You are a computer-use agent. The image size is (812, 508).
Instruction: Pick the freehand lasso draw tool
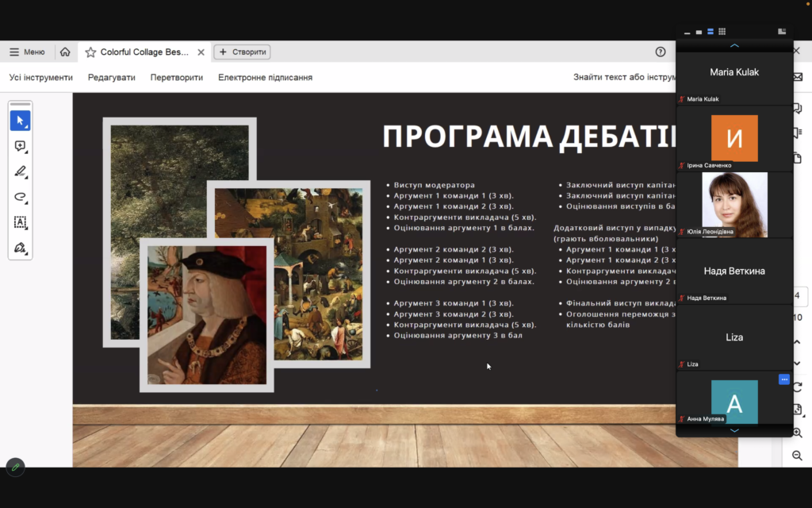point(20,197)
